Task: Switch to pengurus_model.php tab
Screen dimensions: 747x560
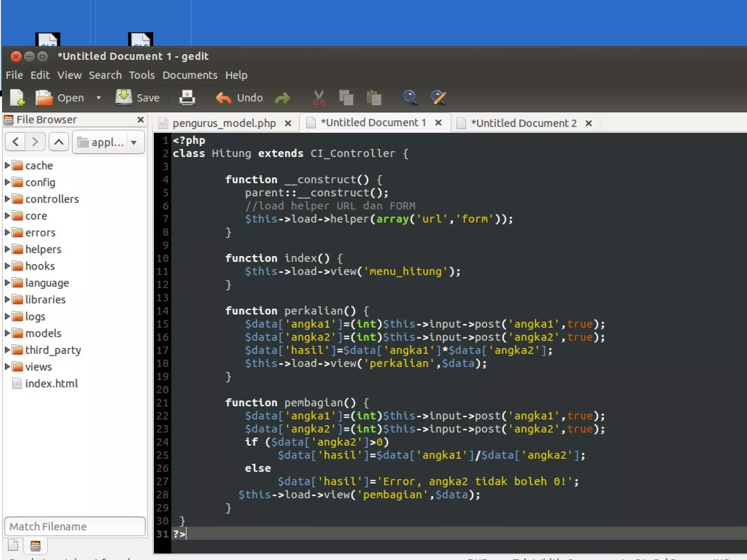Action: tap(224, 123)
